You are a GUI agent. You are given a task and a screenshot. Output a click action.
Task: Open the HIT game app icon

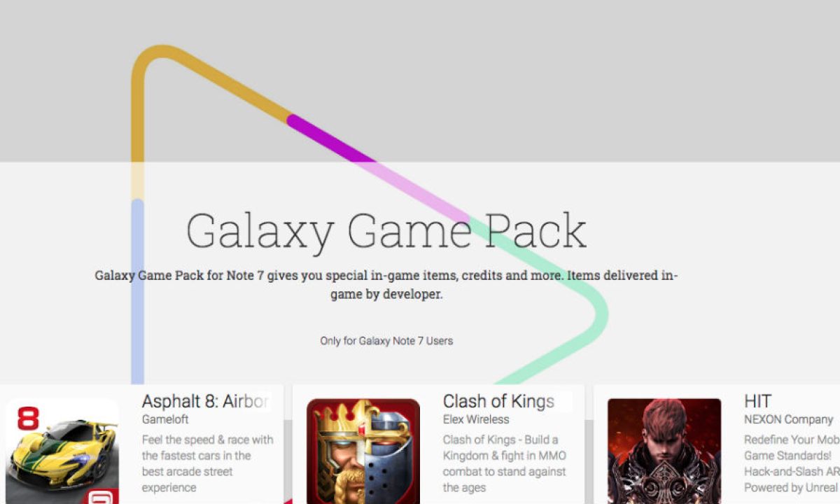point(664,451)
